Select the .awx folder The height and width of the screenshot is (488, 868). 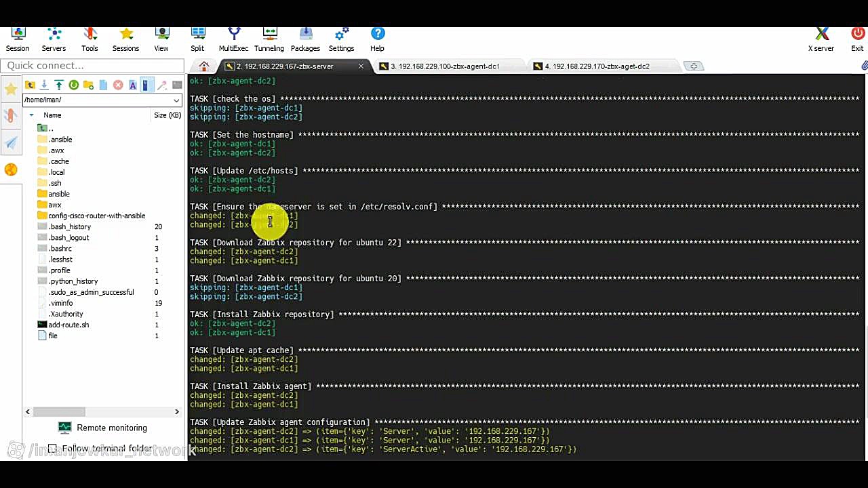click(52, 150)
